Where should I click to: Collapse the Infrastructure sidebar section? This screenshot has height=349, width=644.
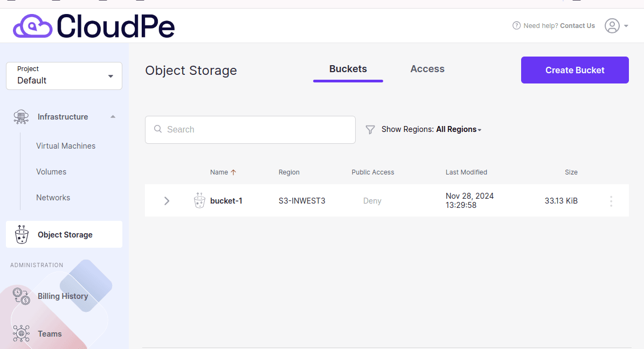click(113, 116)
